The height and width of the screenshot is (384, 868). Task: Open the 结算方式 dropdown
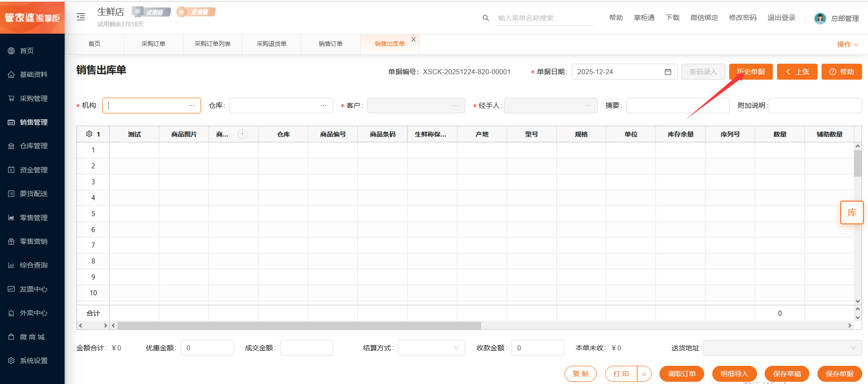click(x=431, y=348)
